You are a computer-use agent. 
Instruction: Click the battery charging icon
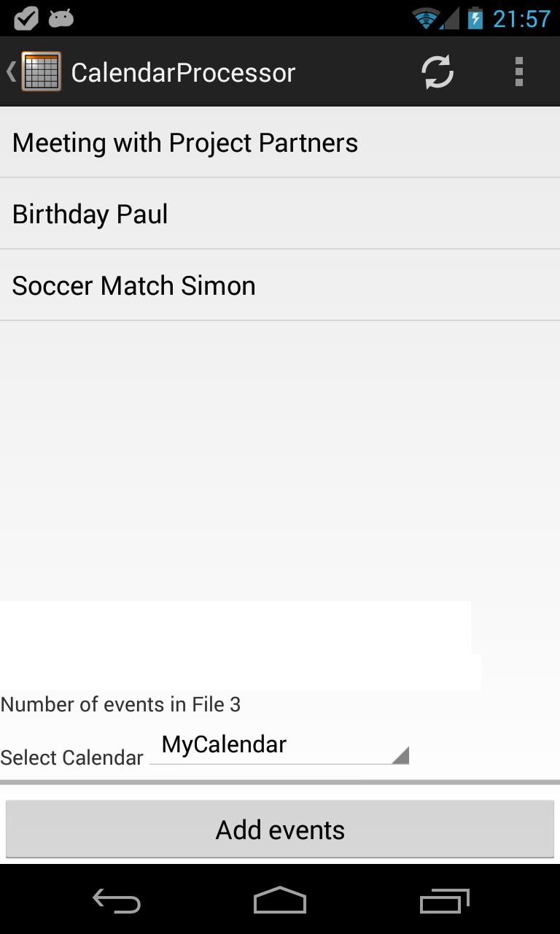pos(475,18)
